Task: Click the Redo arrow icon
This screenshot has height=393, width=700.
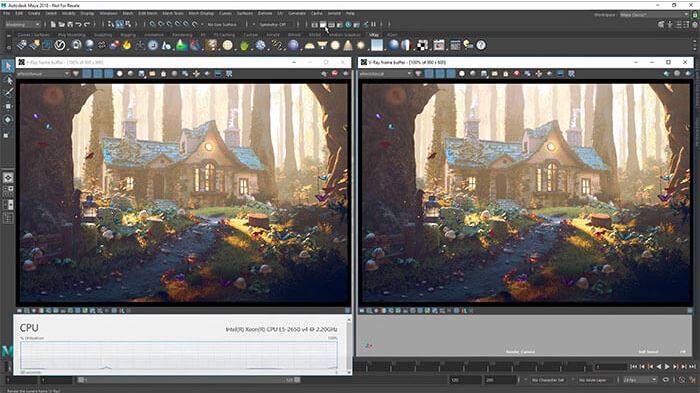Action: pyautogui.click(x=87, y=25)
